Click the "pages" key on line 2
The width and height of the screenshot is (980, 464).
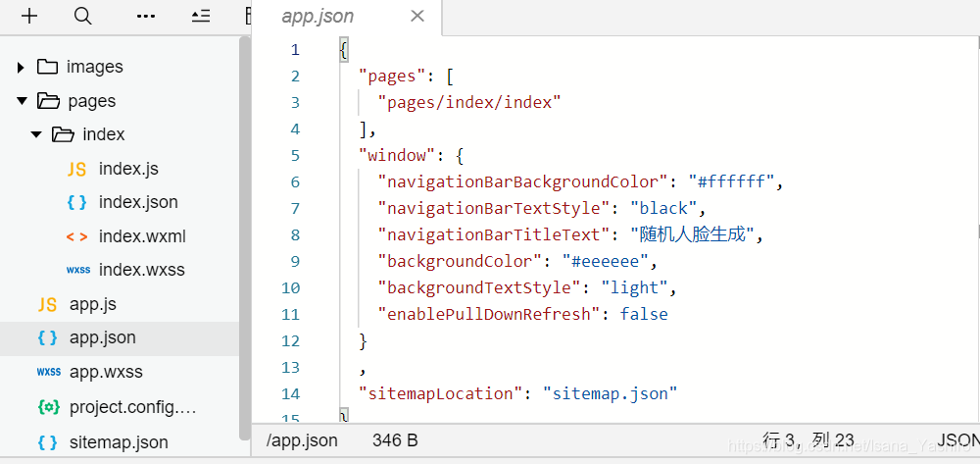[x=393, y=77]
